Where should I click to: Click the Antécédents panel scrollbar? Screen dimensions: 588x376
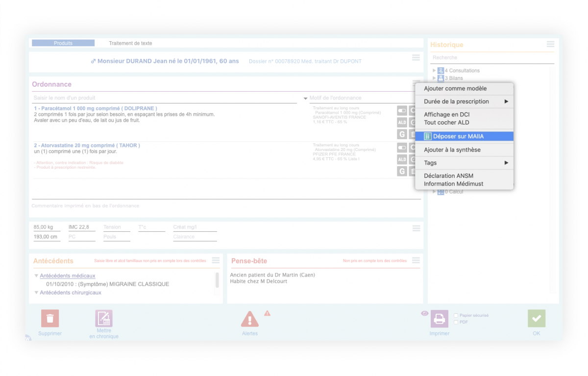[x=217, y=280]
